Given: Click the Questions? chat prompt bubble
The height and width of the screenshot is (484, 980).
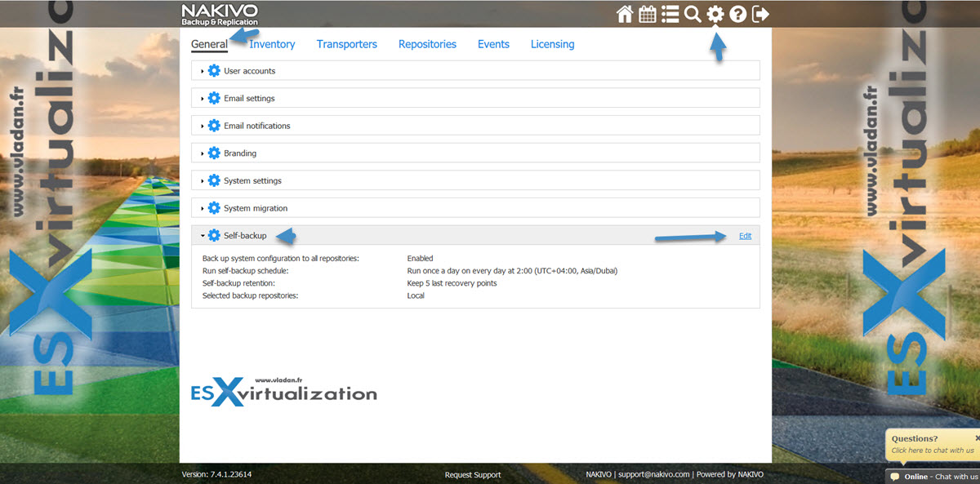Looking at the screenshot, I should pyautogui.click(x=933, y=444).
